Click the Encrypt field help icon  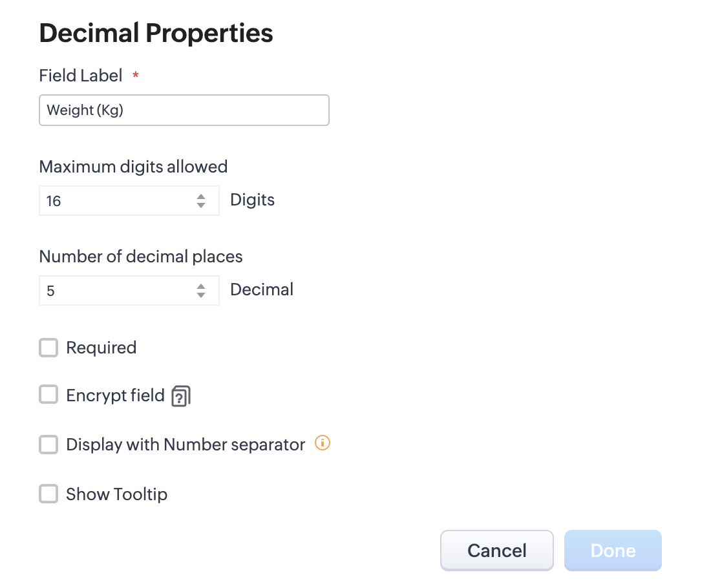181,396
